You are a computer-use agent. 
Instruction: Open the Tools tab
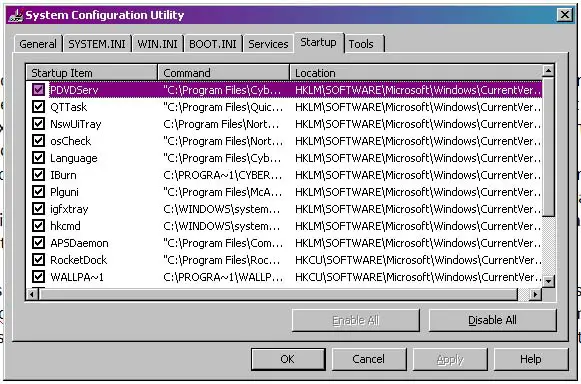(361, 44)
